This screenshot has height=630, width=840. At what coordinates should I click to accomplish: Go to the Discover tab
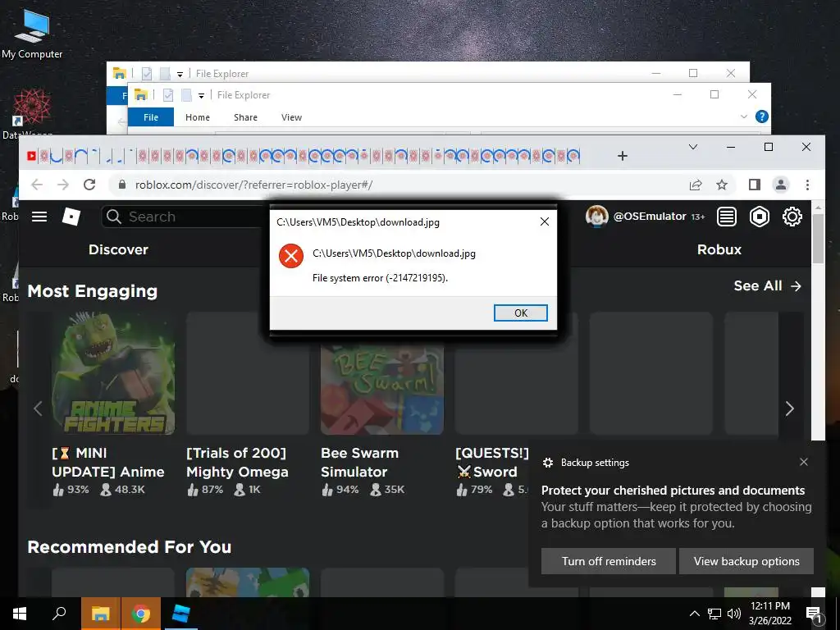tap(118, 249)
